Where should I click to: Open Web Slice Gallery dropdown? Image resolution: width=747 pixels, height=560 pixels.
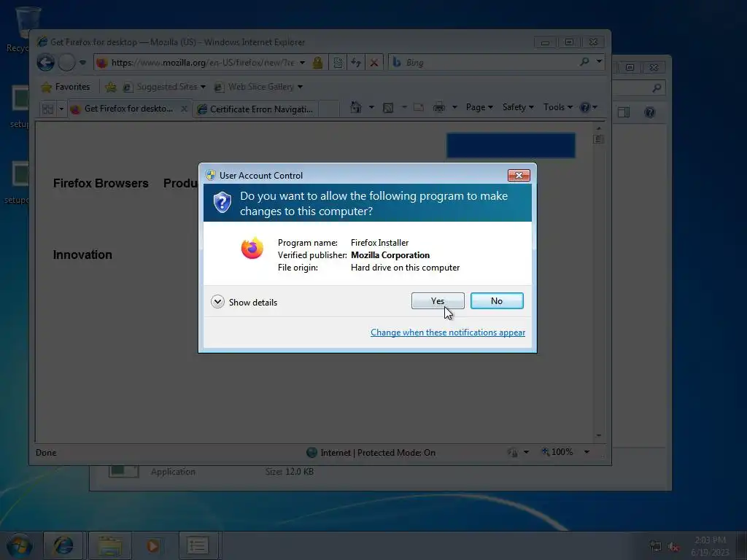coord(258,87)
